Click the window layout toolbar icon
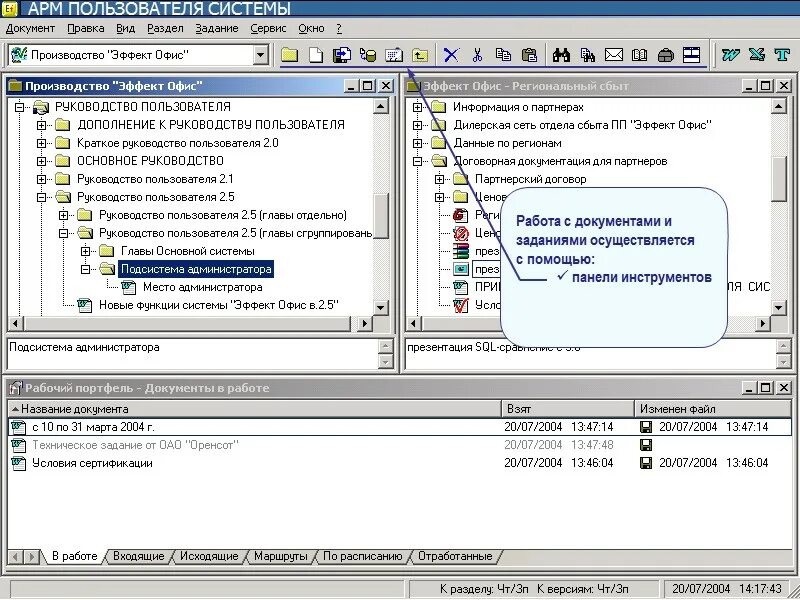Viewport: 800px width, 600px height. pyautogui.click(x=691, y=55)
